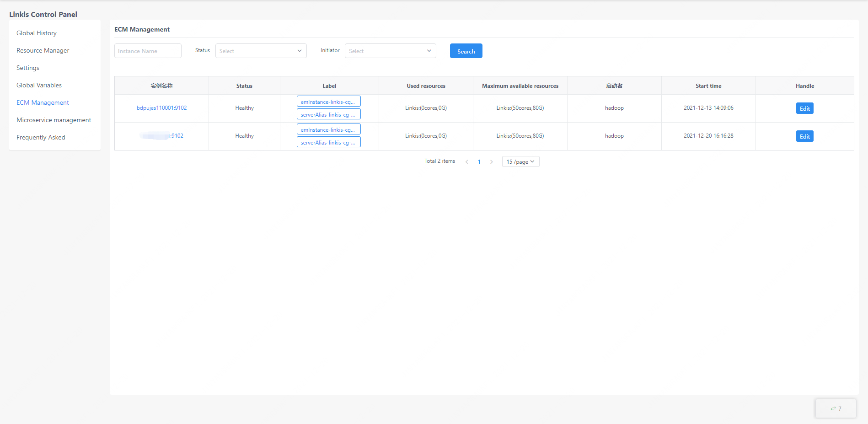Open the bdpujes110001:9102 instance link
Viewport: 868px width, 424px height.
161,108
